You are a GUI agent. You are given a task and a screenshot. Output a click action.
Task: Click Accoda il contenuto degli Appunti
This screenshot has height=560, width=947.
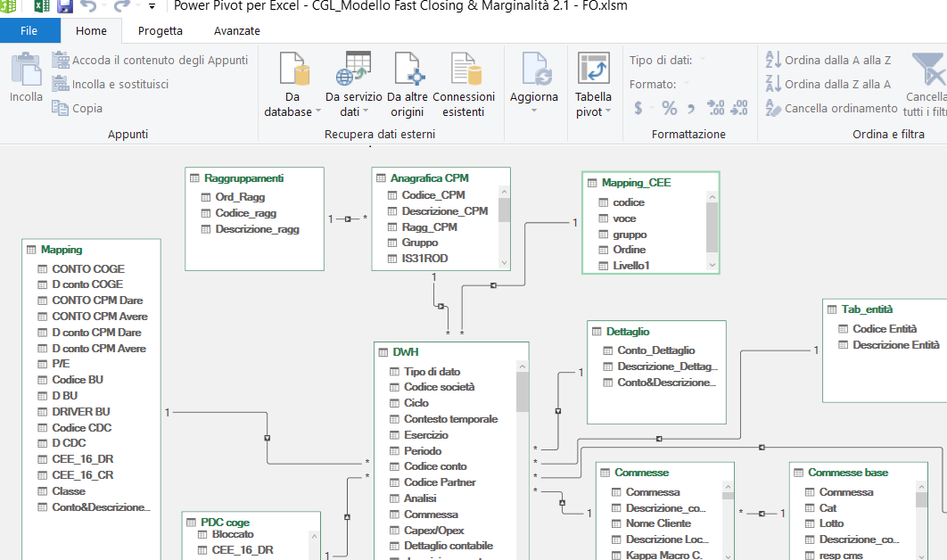[151, 61]
